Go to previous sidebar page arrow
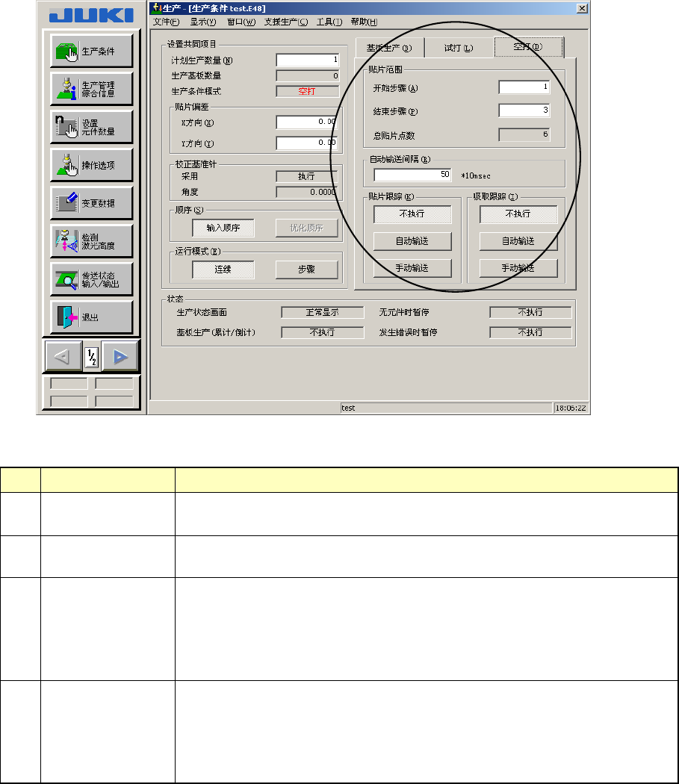 [x=63, y=356]
